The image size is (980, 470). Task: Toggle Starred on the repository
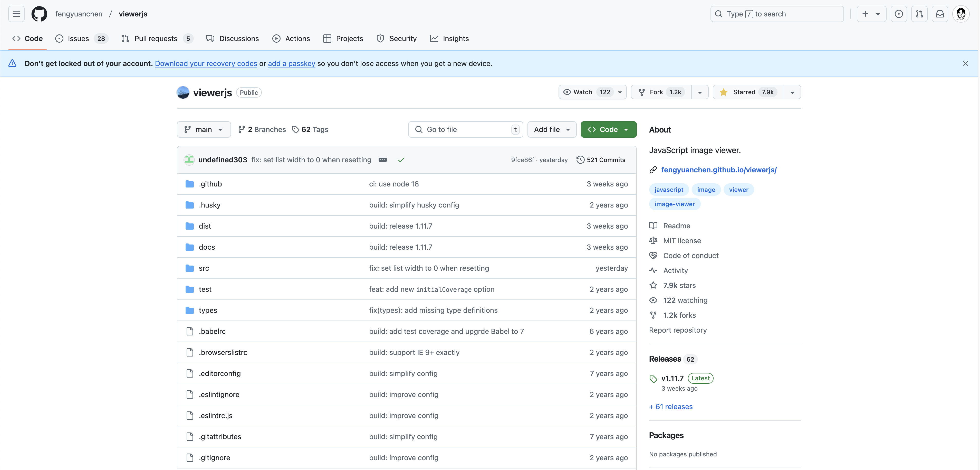coord(748,92)
